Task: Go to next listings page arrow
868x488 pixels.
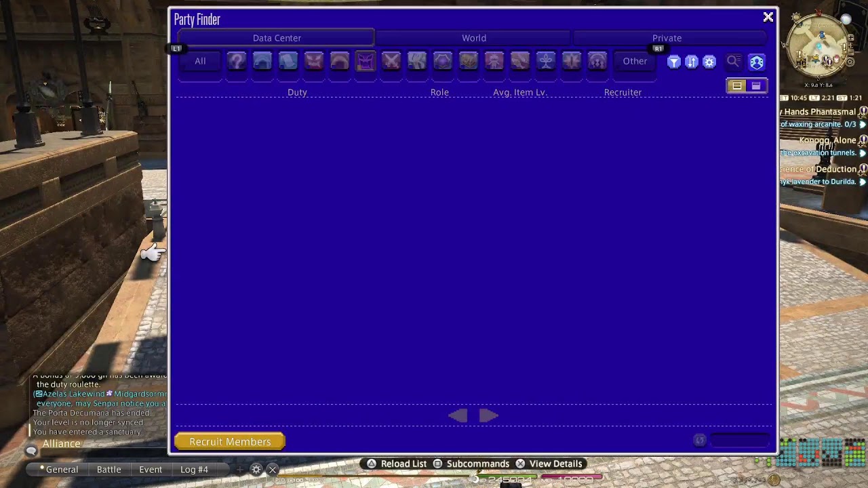Action: (488, 415)
